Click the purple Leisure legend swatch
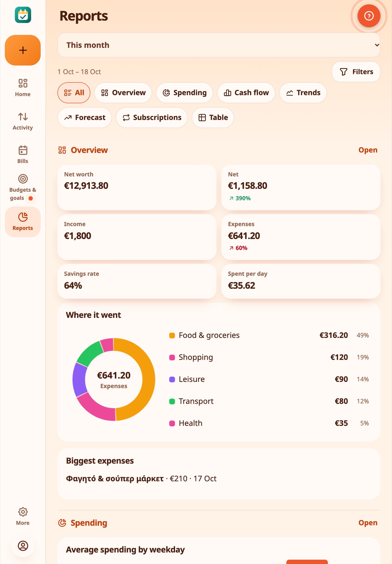This screenshot has width=392, height=564. 172,379
